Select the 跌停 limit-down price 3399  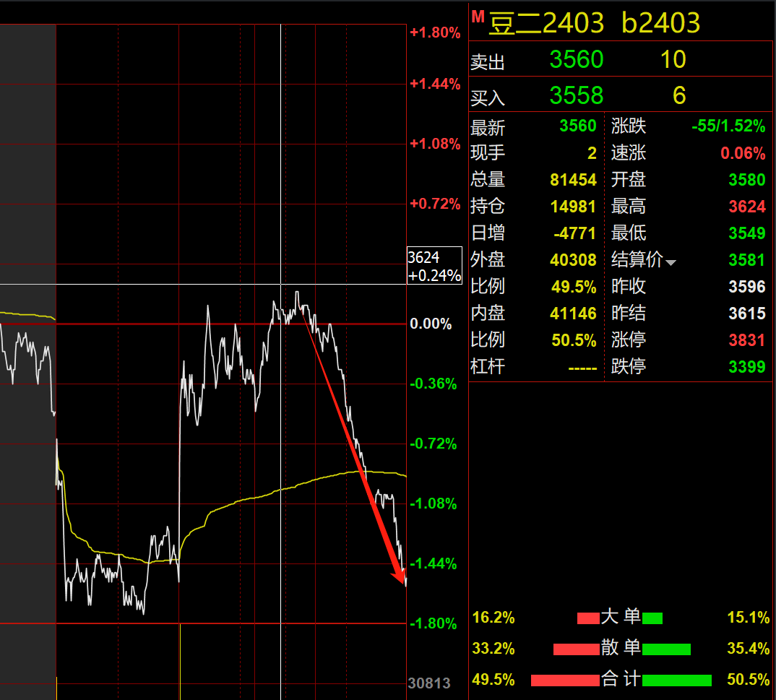coord(746,367)
